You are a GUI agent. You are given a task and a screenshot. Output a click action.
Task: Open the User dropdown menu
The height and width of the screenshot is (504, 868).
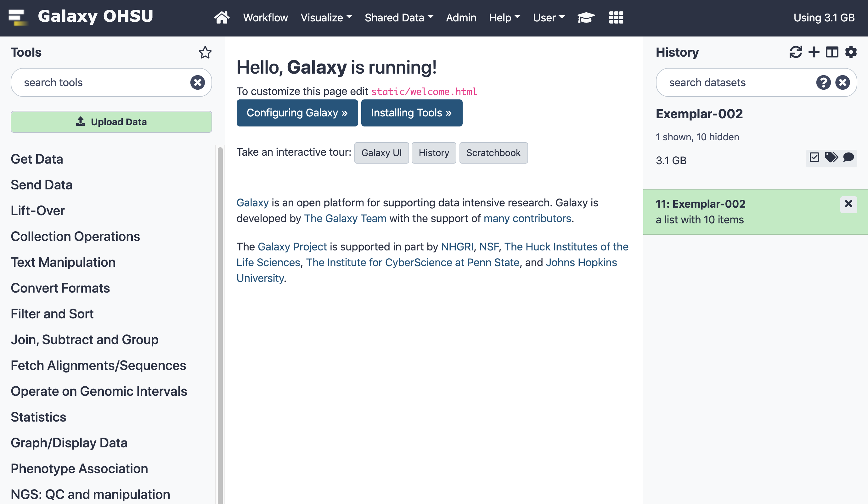[x=549, y=18]
